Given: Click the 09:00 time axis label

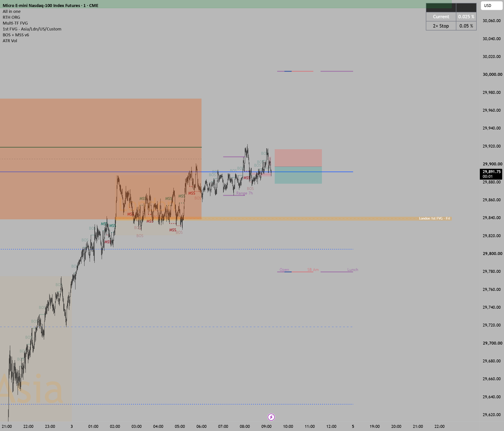Looking at the screenshot, I should 266,426.
